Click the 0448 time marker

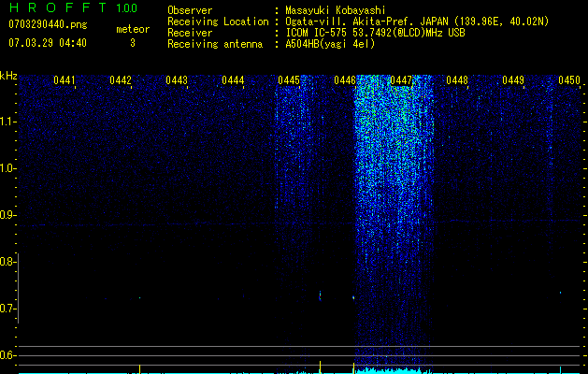click(x=457, y=80)
